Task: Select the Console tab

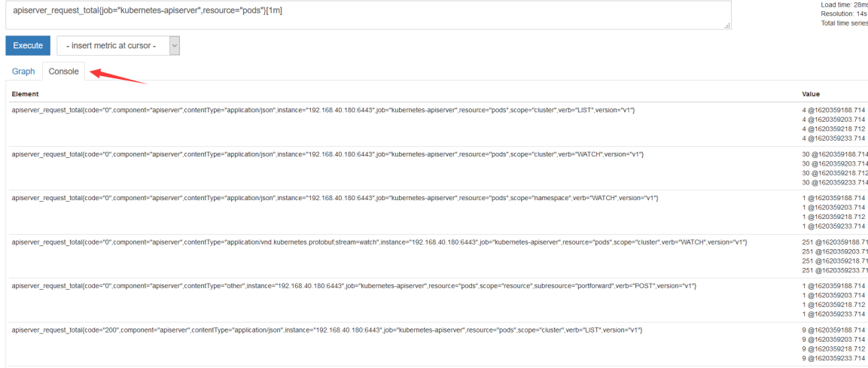Action: click(x=63, y=71)
